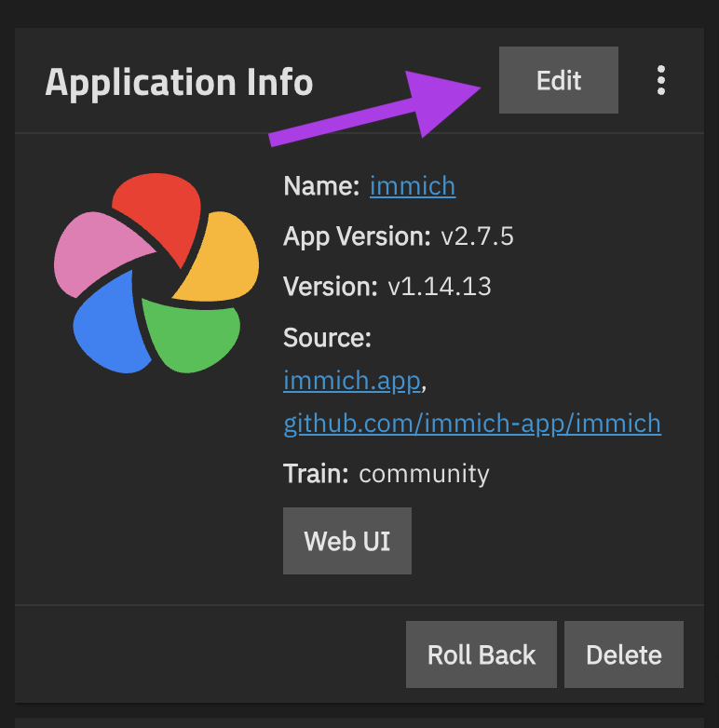Click the Version v1.14.13 value
Image resolution: width=719 pixels, height=728 pixels.
click(439, 287)
